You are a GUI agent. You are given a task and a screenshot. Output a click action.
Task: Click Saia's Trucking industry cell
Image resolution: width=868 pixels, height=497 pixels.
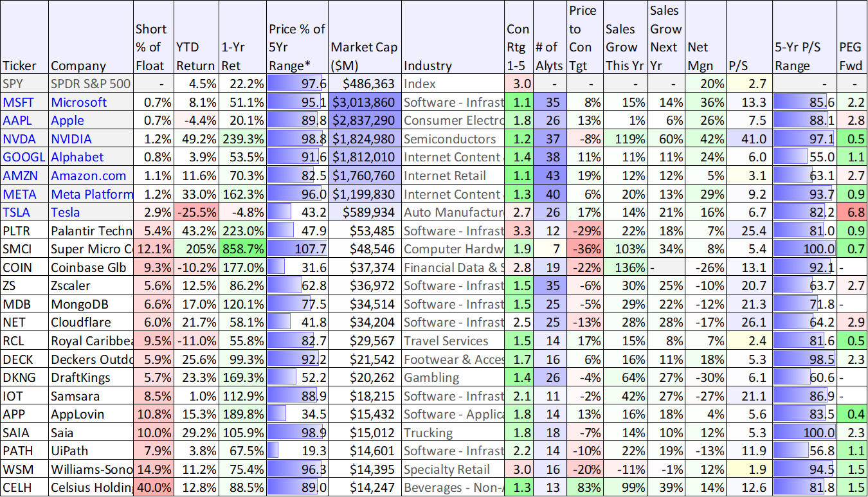pyautogui.click(x=453, y=433)
